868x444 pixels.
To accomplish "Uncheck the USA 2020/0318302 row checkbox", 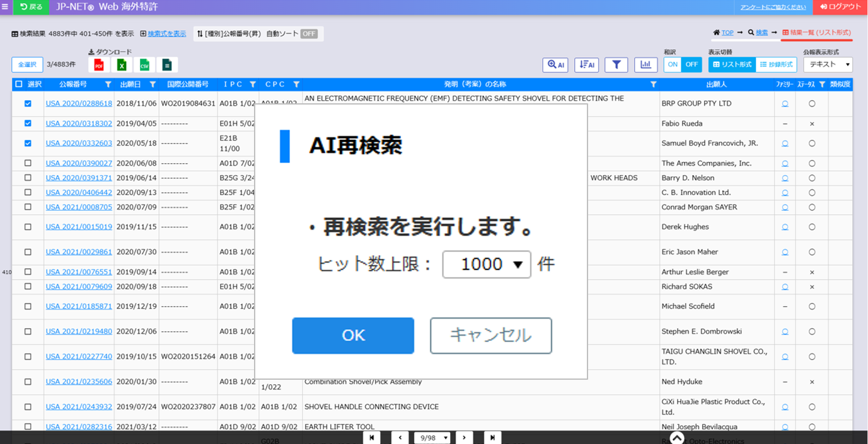I will tap(28, 123).
